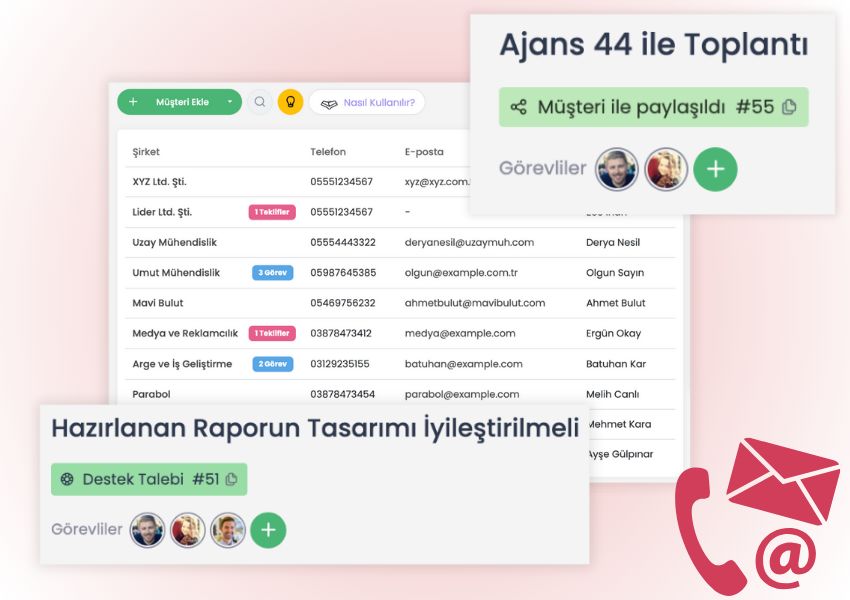Expand the Müşteri Ekle dropdown arrow
Image resolution: width=850 pixels, height=600 pixels.
pos(228,102)
